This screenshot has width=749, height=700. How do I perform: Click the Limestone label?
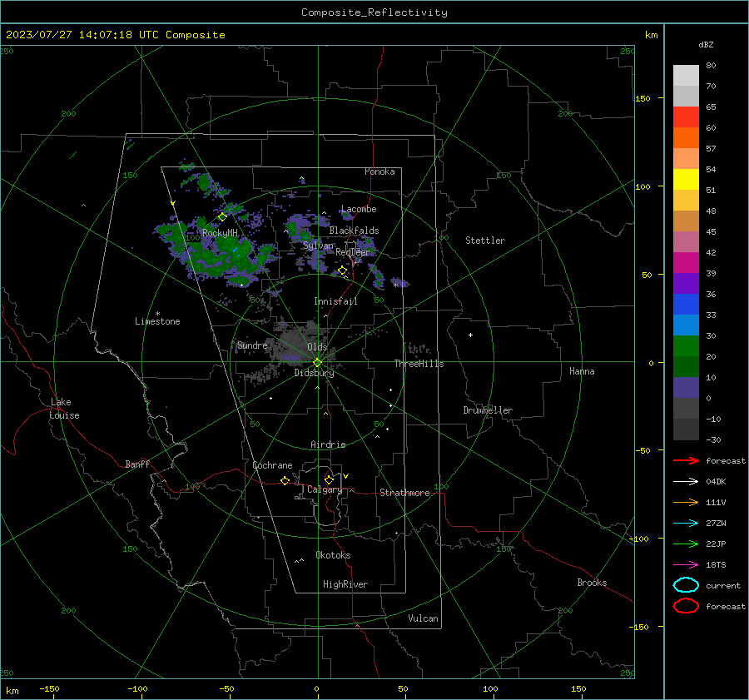coord(157,321)
